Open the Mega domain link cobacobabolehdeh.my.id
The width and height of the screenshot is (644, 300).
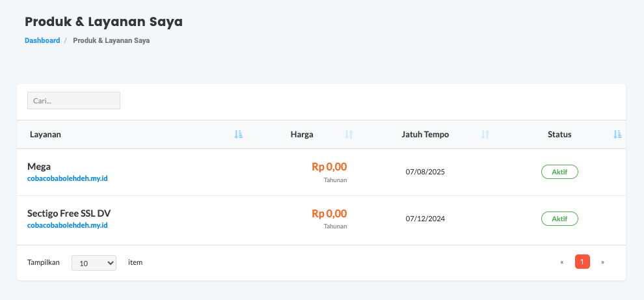(68, 179)
